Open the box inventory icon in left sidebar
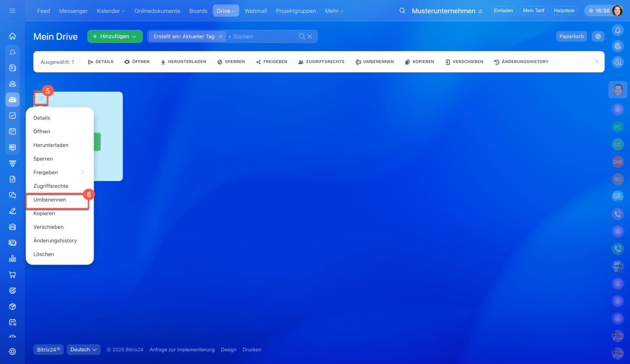630x364 pixels. (12, 306)
